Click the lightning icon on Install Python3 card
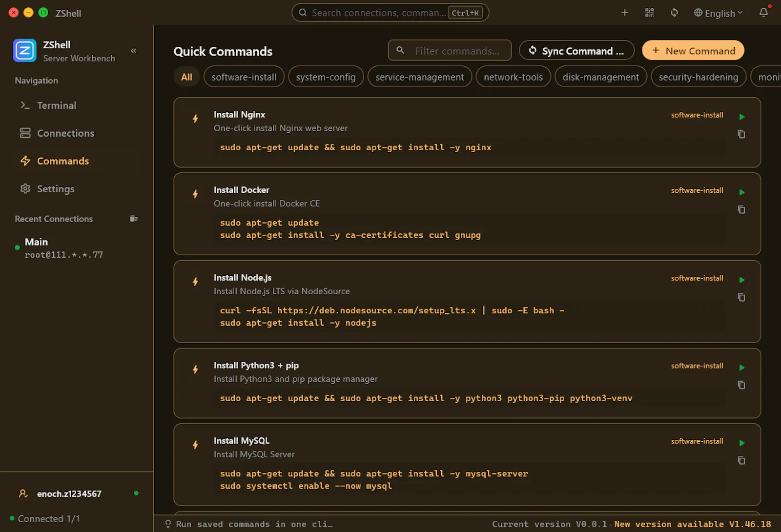Image resolution: width=781 pixels, height=532 pixels. tap(195, 369)
